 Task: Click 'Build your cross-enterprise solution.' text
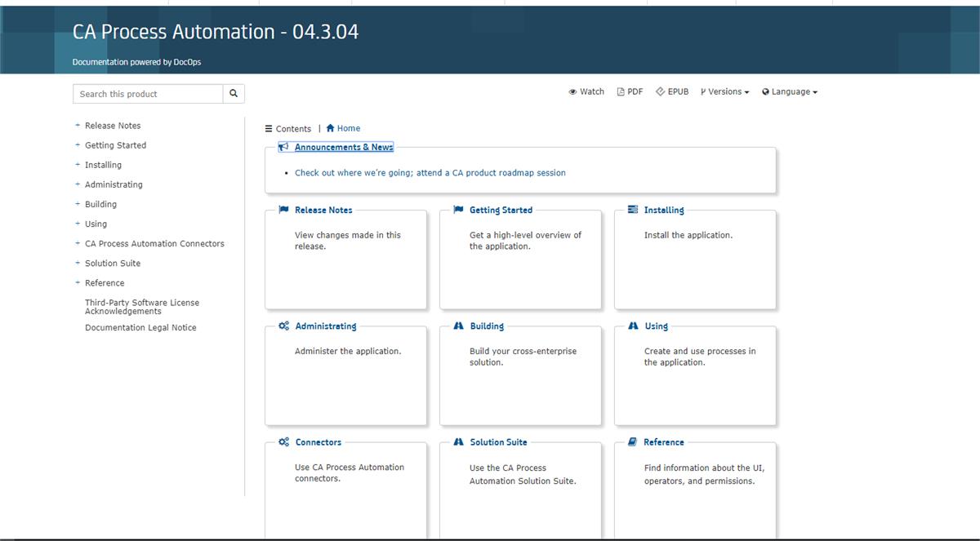[523, 357]
